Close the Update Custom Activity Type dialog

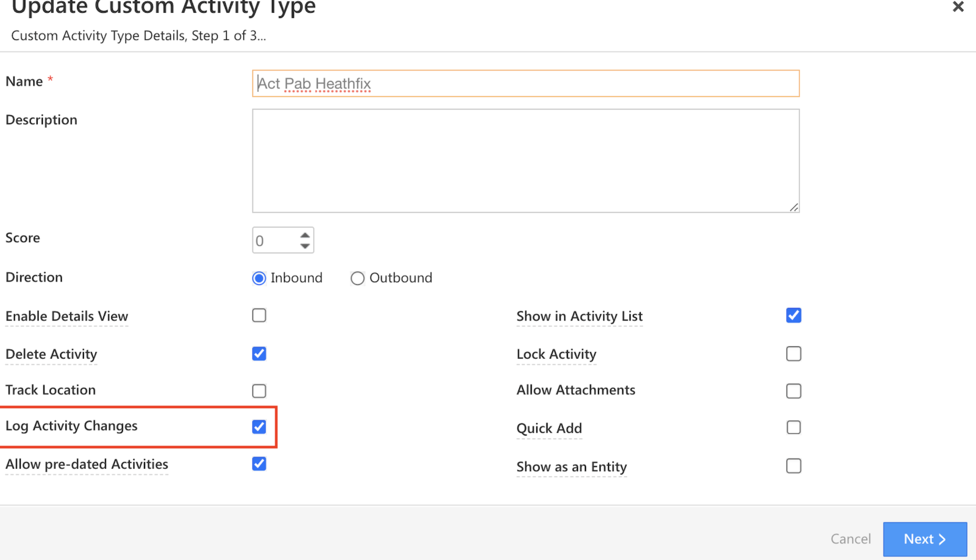958,7
